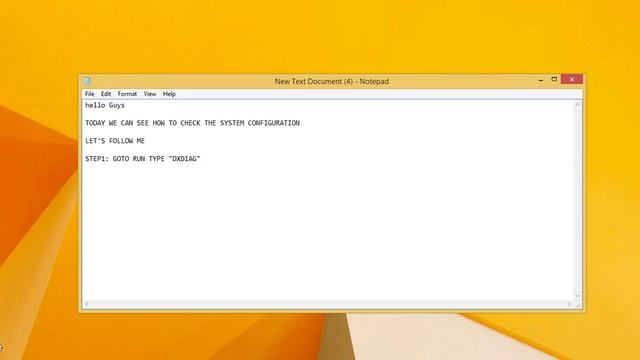Screen dimensions: 640x360
Task: Open the Help menu
Action: pos(169,94)
